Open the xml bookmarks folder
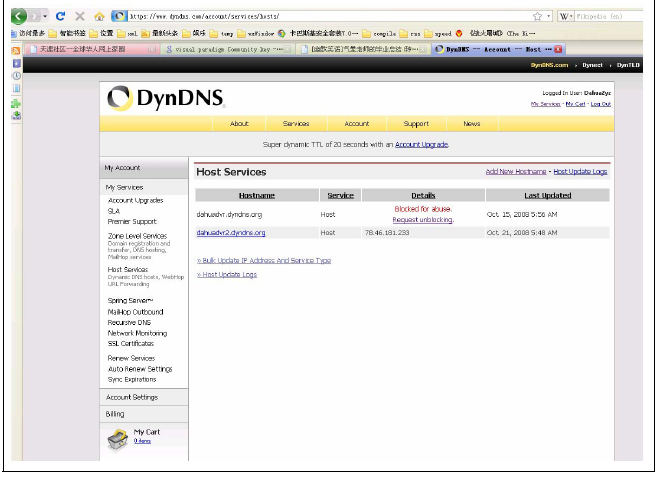This screenshot has height=477, width=660. (x=128, y=33)
